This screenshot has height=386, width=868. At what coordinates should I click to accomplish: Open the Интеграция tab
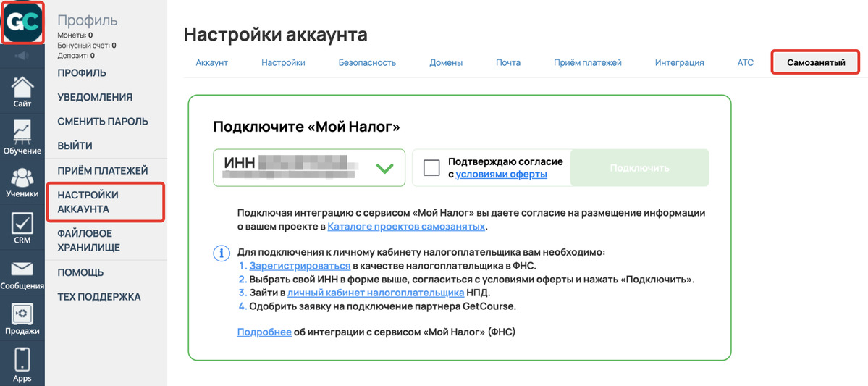(679, 63)
